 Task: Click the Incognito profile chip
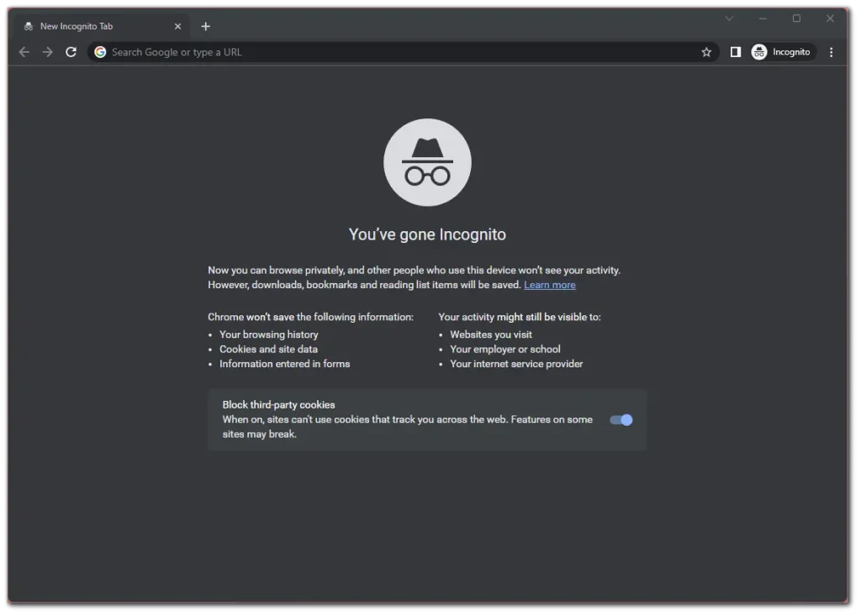coord(783,52)
